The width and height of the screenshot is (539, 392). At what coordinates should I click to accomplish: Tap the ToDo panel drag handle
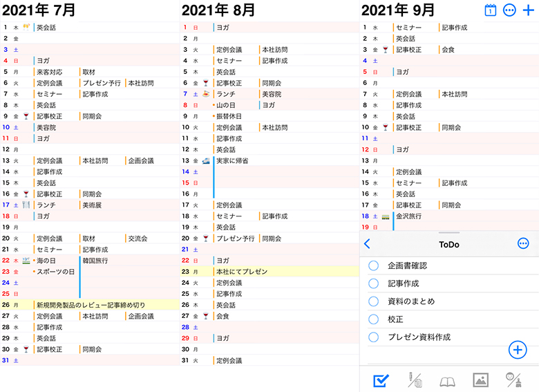[449, 233]
